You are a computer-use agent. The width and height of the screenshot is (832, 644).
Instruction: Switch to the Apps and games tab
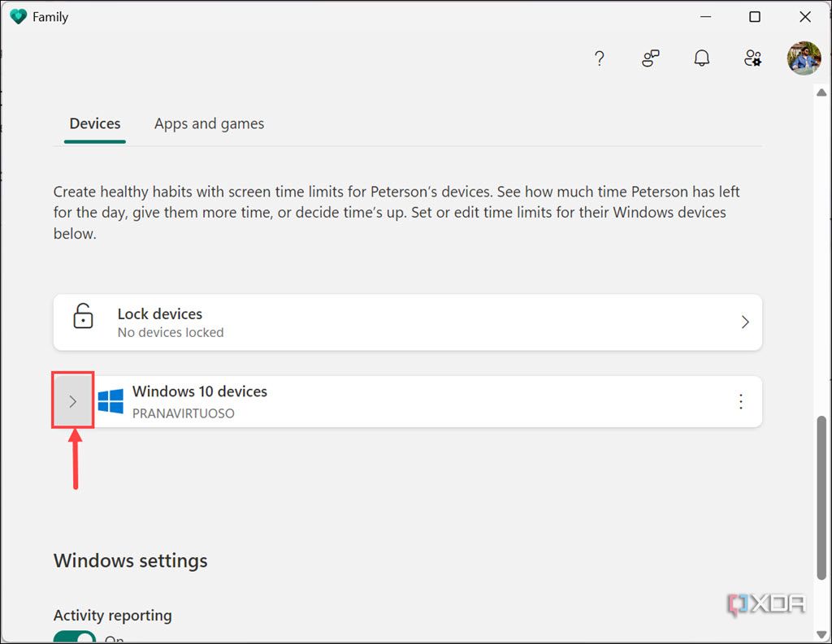[209, 123]
